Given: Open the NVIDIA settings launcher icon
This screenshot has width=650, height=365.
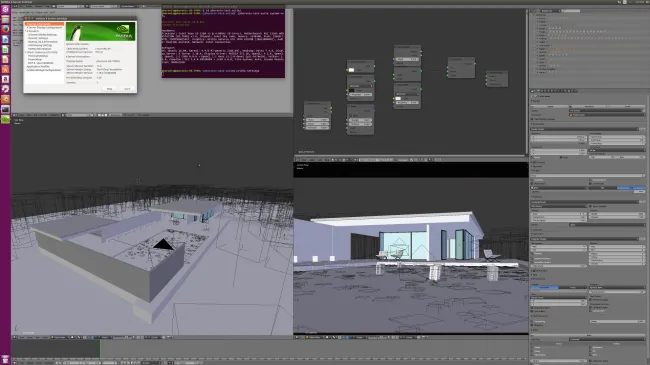Looking at the screenshot, I should (5, 119).
